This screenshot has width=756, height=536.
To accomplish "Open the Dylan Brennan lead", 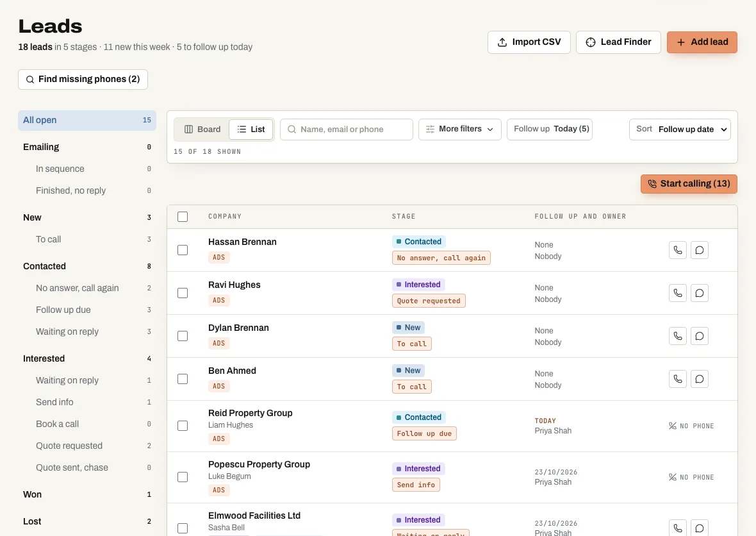I will [239, 328].
